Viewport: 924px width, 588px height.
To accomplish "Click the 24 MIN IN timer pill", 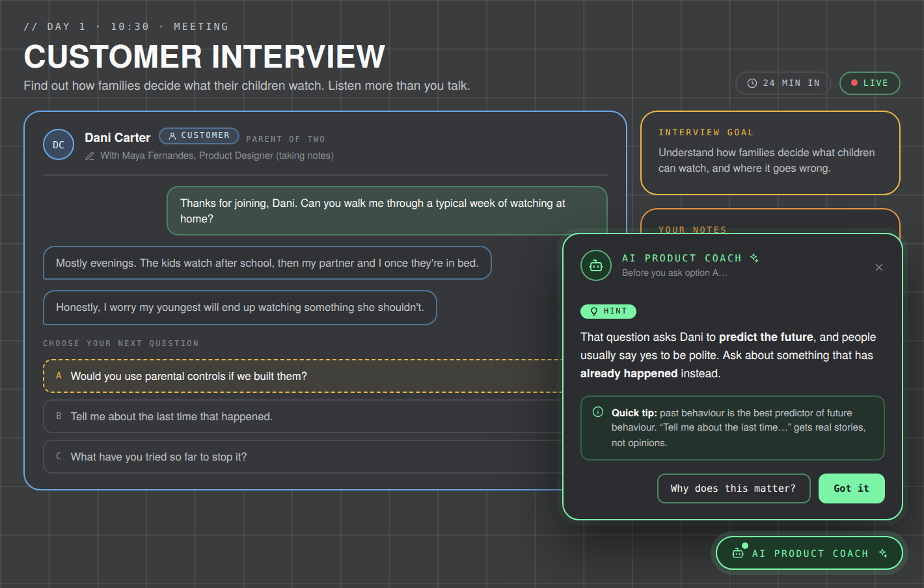I will coord(783,83).
